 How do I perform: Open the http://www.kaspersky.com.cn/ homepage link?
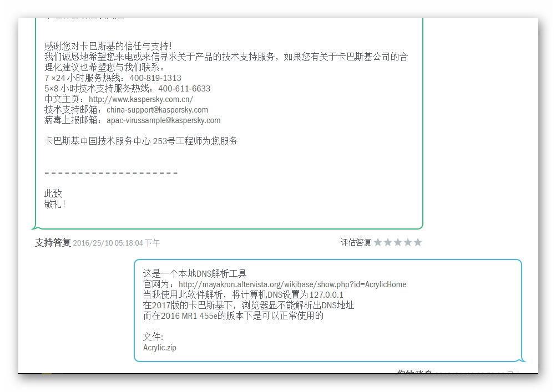[141, 99]
